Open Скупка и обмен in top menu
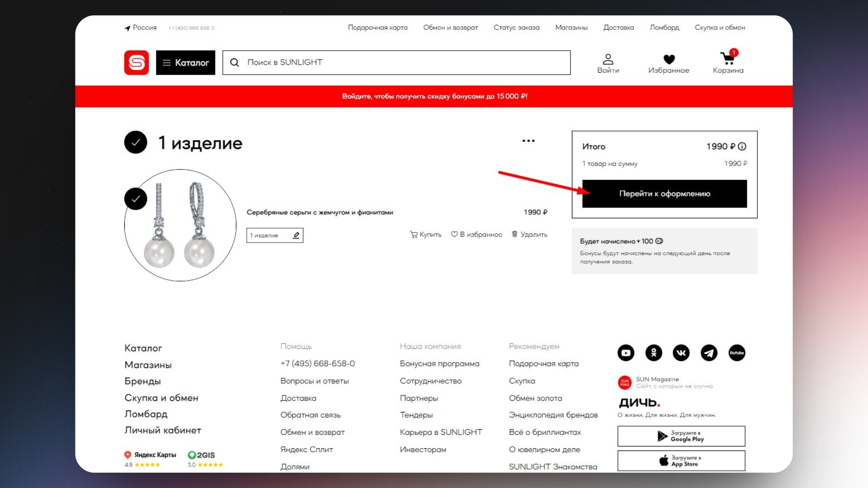This screenshot has height=488, width=868. coord(720,28)
